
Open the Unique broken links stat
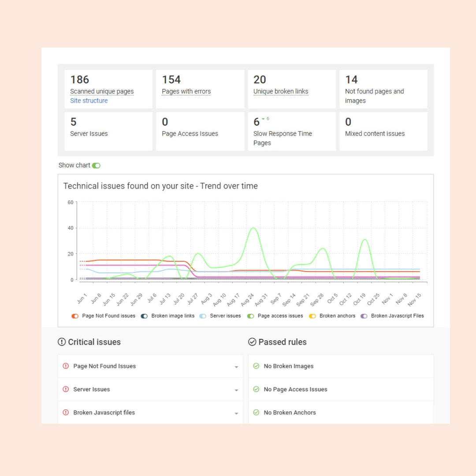click(x=281, y=91)
